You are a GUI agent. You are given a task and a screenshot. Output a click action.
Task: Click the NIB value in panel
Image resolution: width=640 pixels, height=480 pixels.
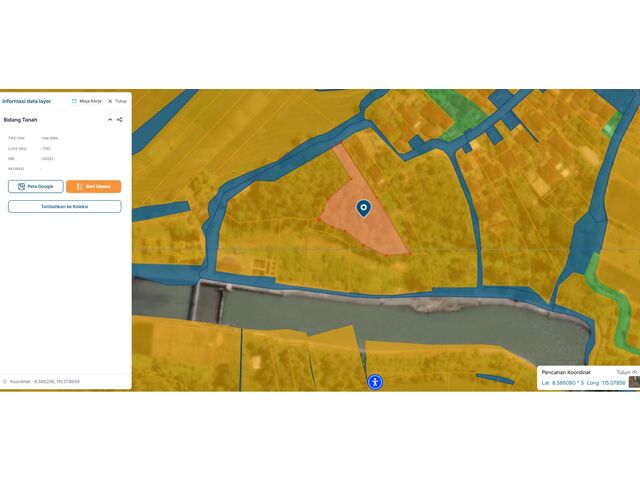tap(47, 158)
